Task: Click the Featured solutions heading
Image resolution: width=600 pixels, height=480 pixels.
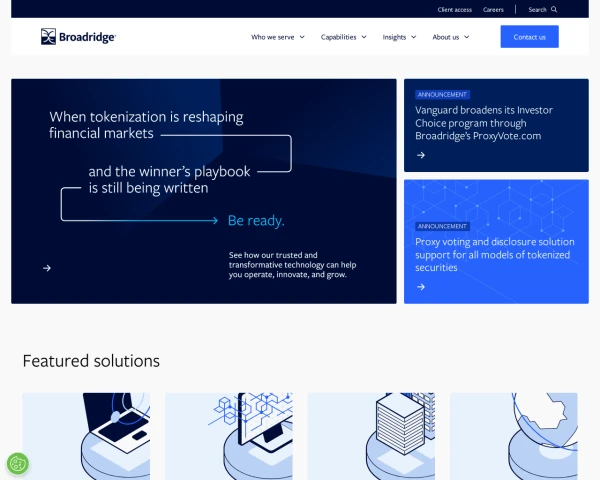Action: [x=91, y=361]
